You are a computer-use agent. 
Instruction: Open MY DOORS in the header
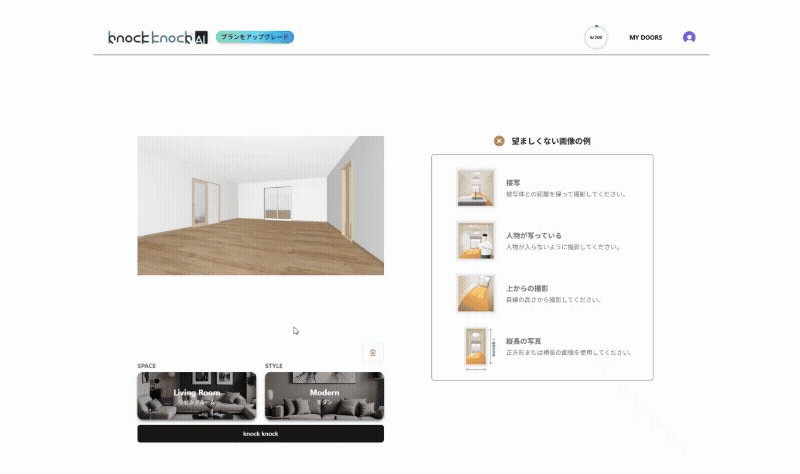(x=645, y=37)
